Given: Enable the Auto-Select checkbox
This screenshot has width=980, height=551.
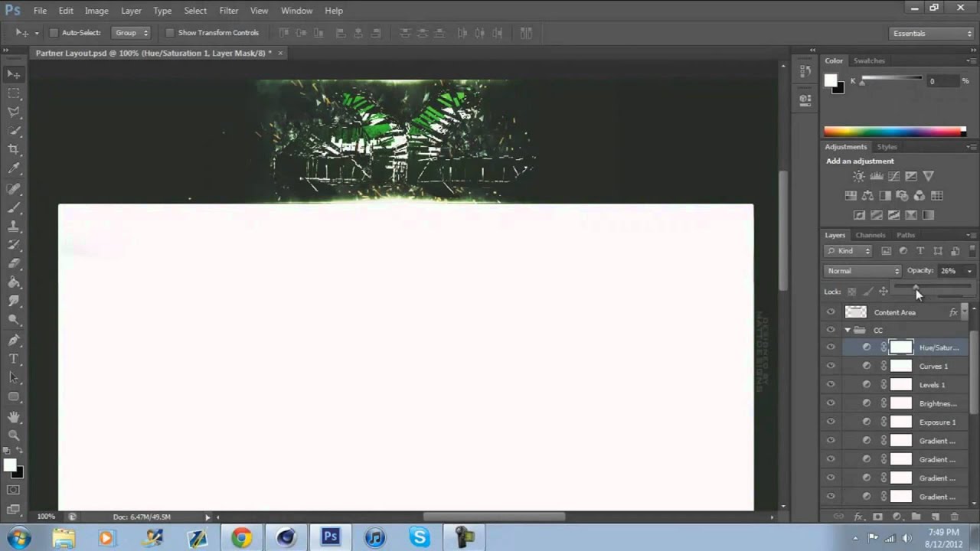Looking at the screenshot, I should pyautogui.click(x=54, y=33).
